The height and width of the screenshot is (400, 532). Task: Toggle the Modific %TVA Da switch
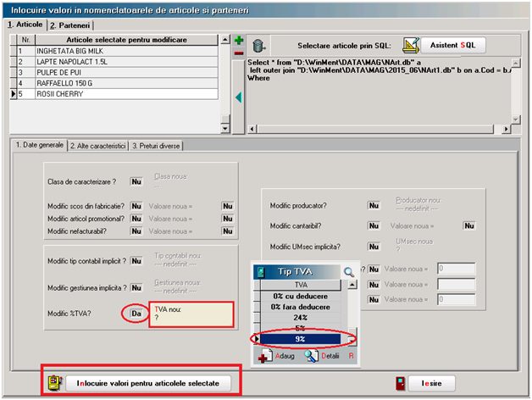pyautogui.click(x=135, y=313)
